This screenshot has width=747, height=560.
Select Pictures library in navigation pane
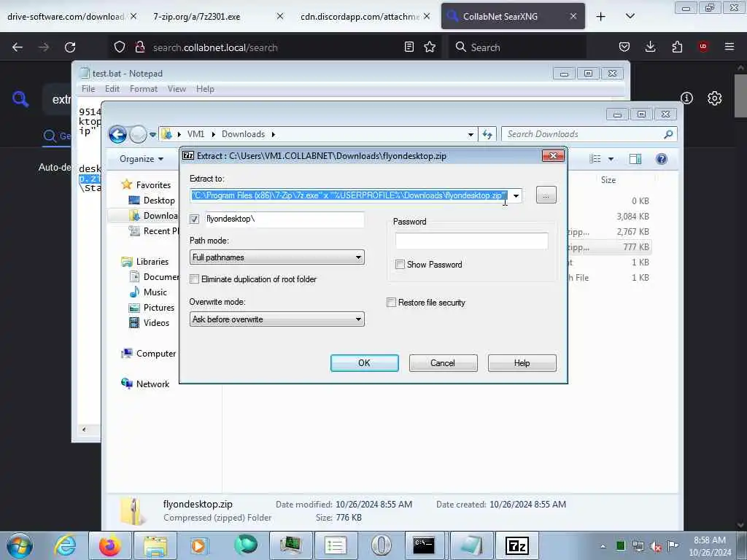152,308
